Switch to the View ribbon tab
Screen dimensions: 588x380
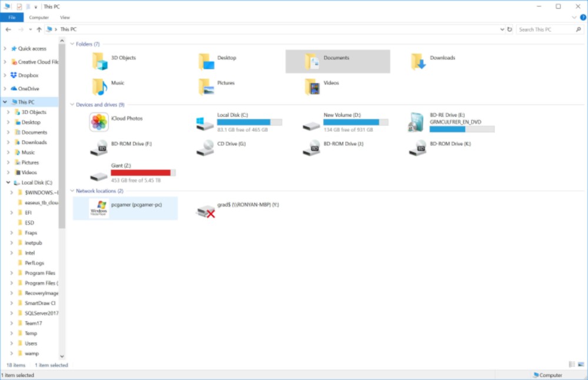pos(65,18)
